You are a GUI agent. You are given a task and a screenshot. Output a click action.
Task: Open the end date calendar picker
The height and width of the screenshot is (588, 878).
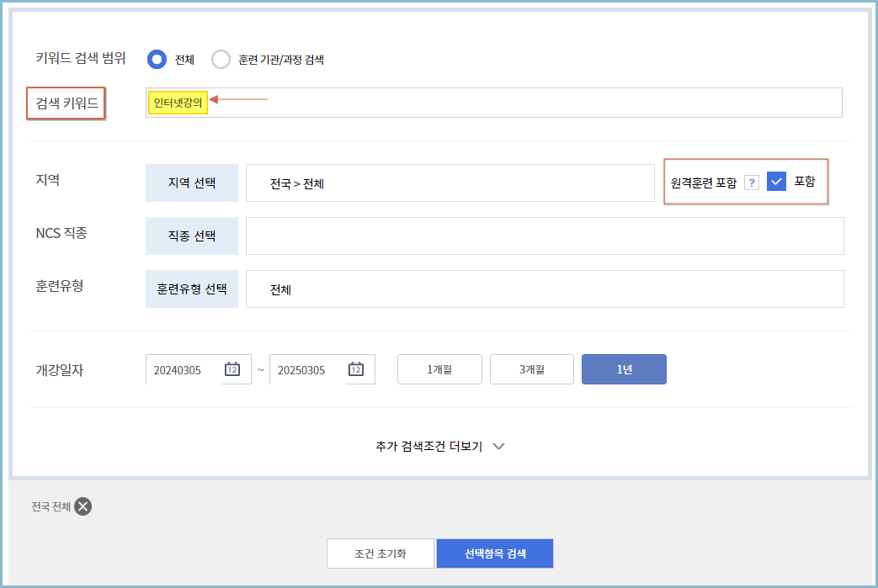tap(355, 369)
